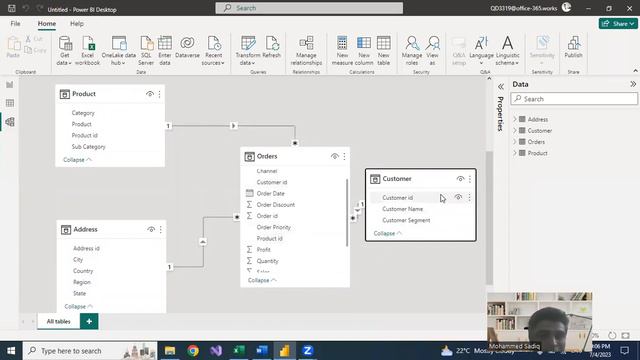Add a new layout tab
Image resolution: width=640 pixels, height=360 pixels.
pos(89,321)
